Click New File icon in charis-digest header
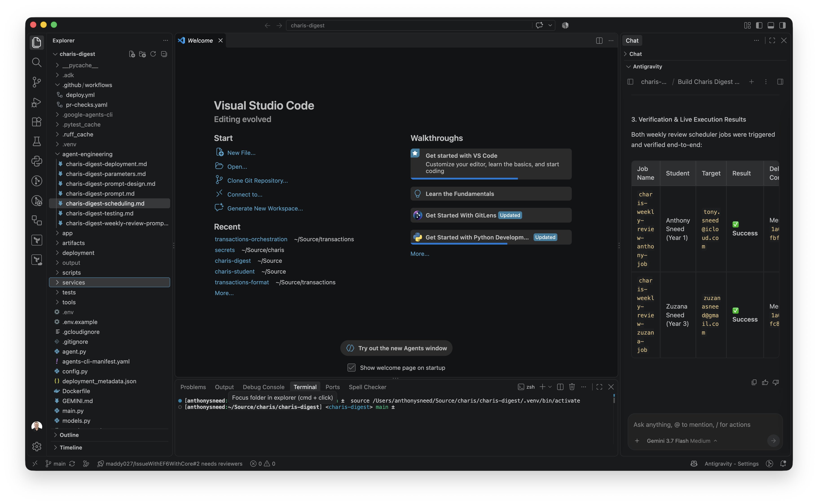Viewport: 818px width, 504px height. click(x=132, y=54)
